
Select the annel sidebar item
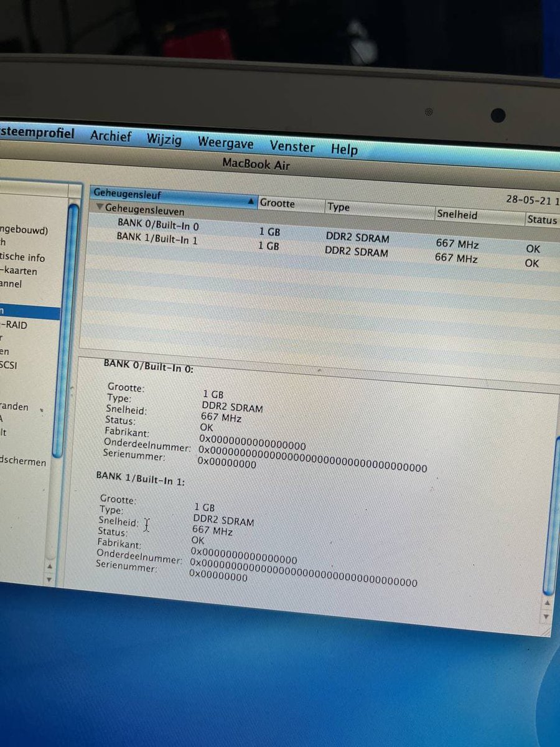11,284
